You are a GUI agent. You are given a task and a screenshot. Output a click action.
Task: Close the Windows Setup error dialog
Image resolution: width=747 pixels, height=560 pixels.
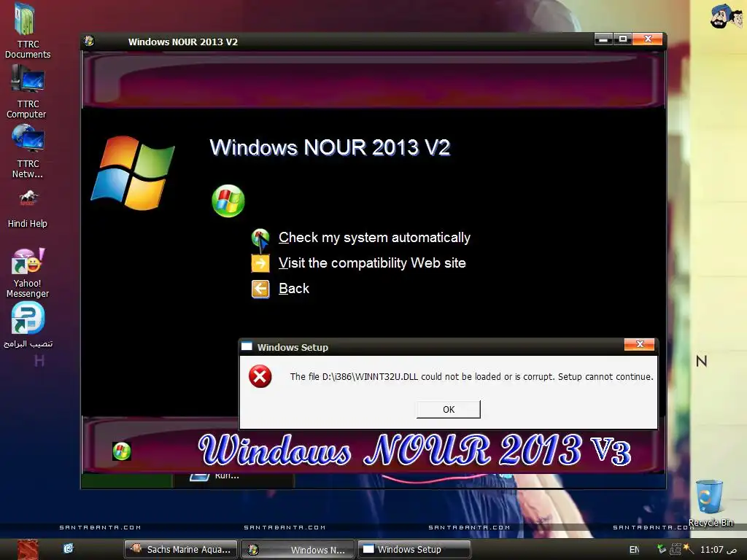tap(640, 344)
